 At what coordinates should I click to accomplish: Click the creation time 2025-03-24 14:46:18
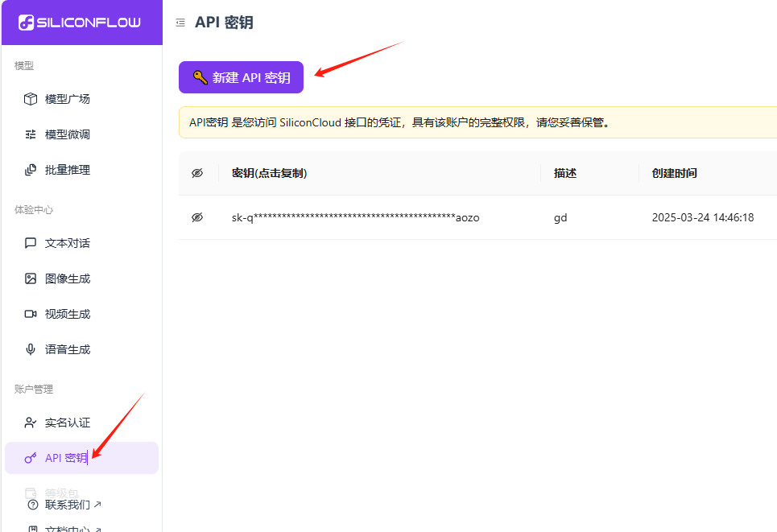pos(703,217)
